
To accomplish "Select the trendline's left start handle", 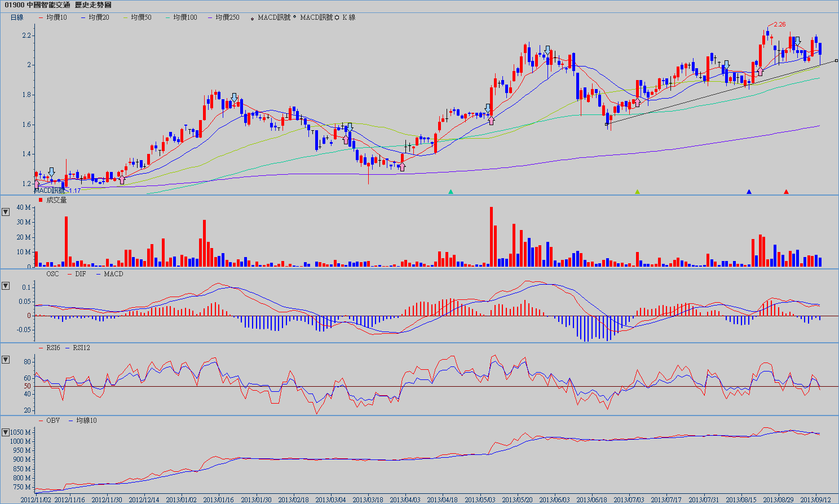I will pos(607,124).
